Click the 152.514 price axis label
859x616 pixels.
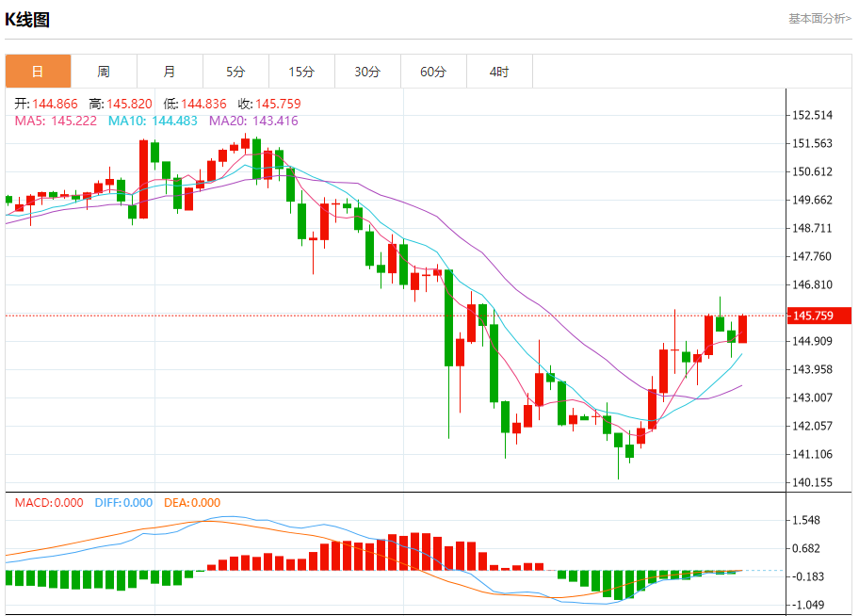[813, 115]
